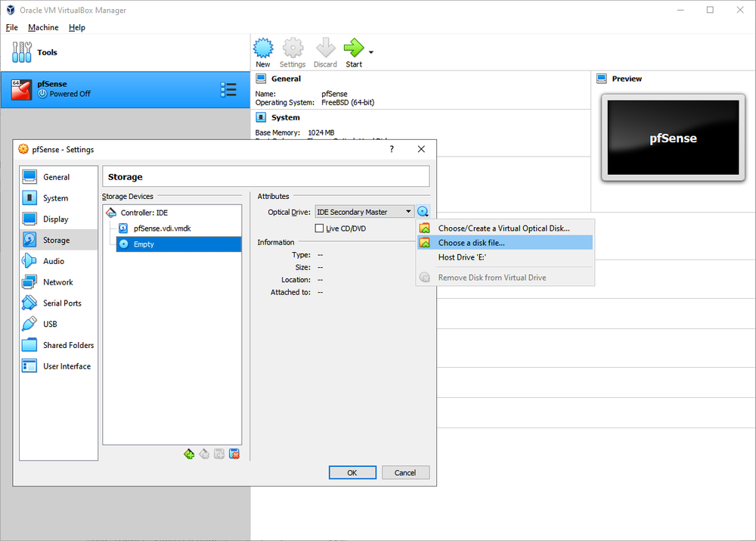Open the Help menu
This screenshot has height=541, width=756.
(x=76, y=27)
